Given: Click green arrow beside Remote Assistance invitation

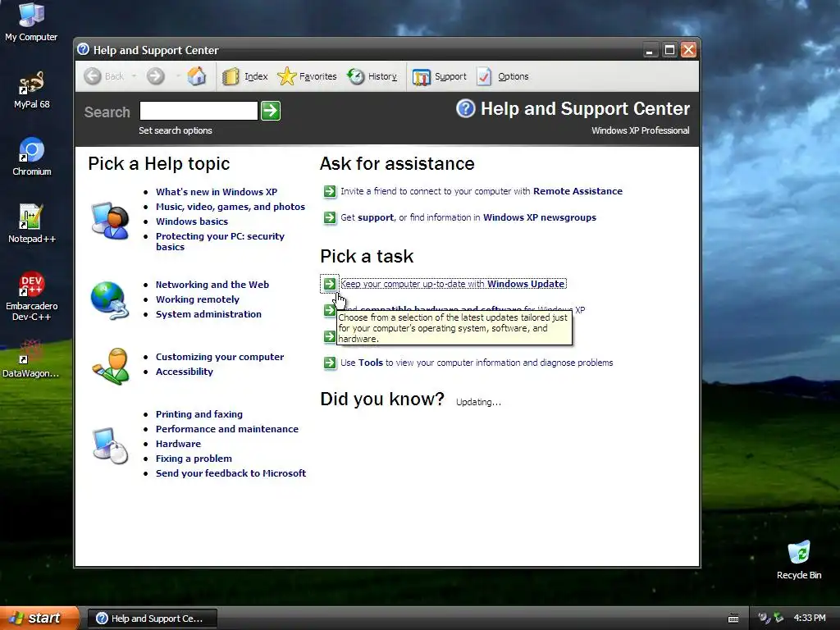Looking at the screenshot, I should (x=330, y=191).
